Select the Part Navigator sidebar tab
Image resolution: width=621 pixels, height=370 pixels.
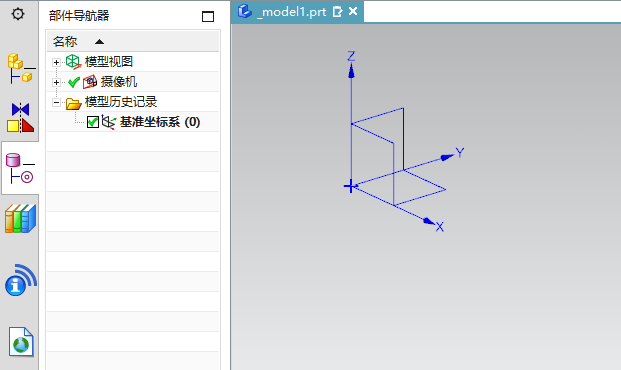20,168
